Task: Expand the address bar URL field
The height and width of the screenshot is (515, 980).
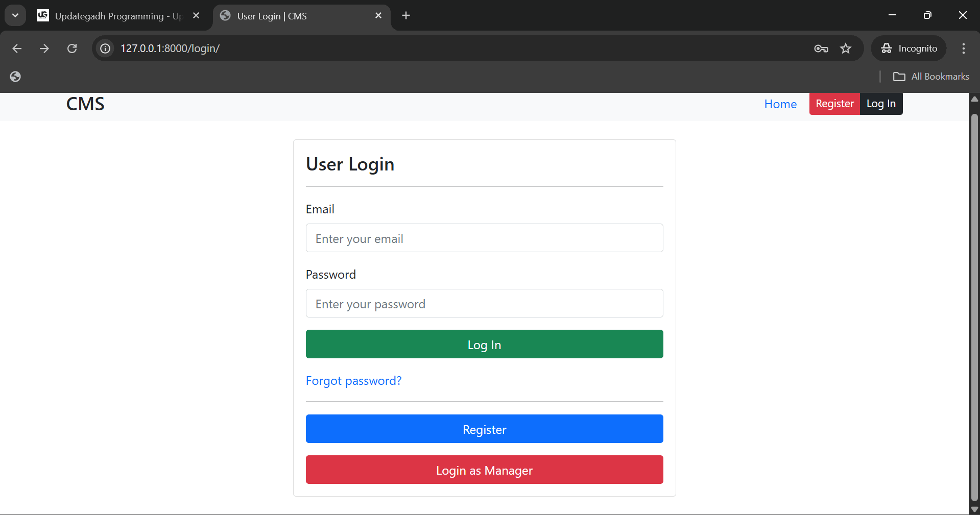Action: click(460, 48)
